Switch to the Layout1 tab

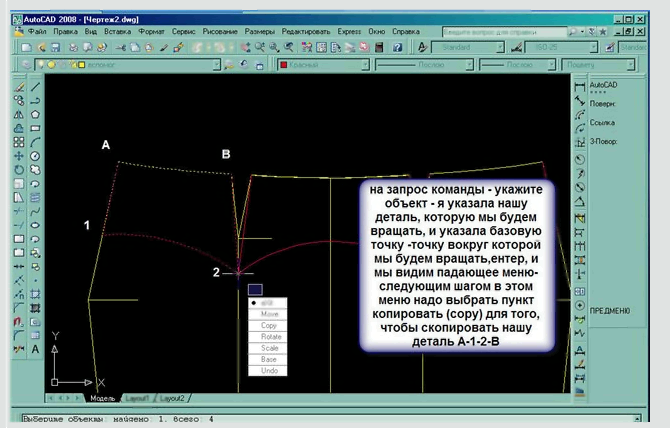(x=137, y=398)
